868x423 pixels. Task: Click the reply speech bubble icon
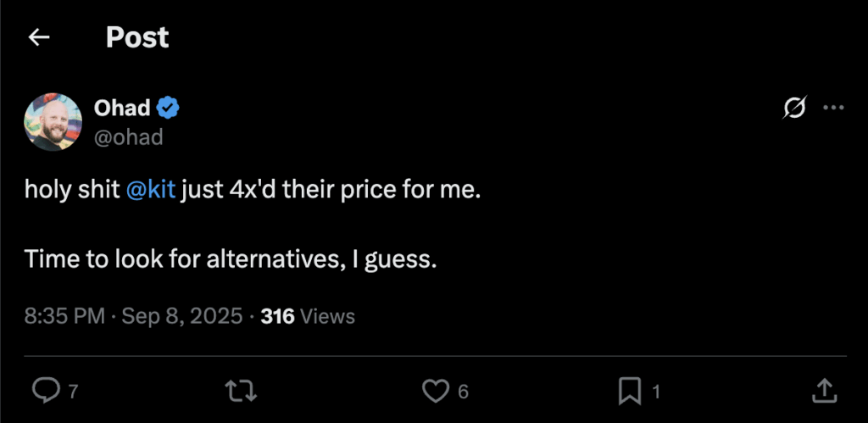tap(44, 390)
